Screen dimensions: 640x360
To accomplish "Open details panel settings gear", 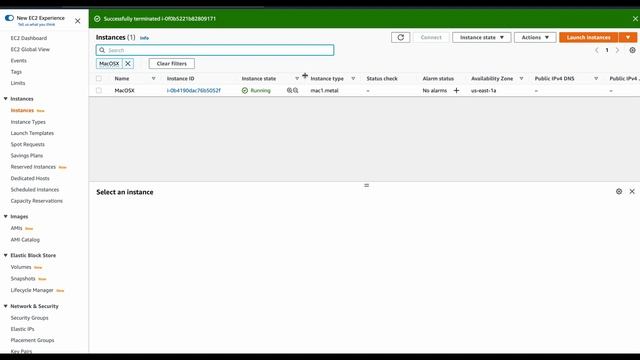I will pos(619,191).
